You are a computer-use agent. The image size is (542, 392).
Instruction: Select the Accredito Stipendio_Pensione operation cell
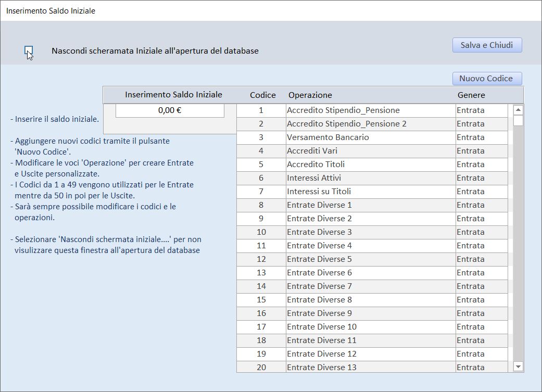[x=371, y=110]
